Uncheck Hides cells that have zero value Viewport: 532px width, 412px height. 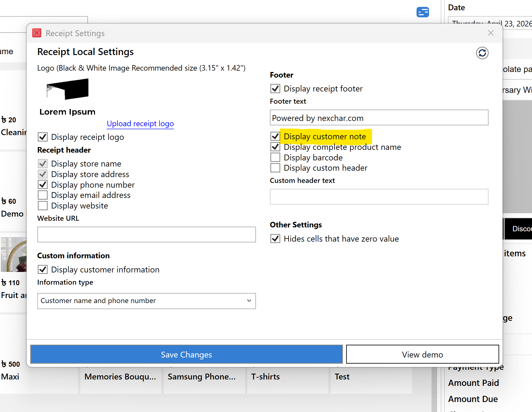click(275, 239)
